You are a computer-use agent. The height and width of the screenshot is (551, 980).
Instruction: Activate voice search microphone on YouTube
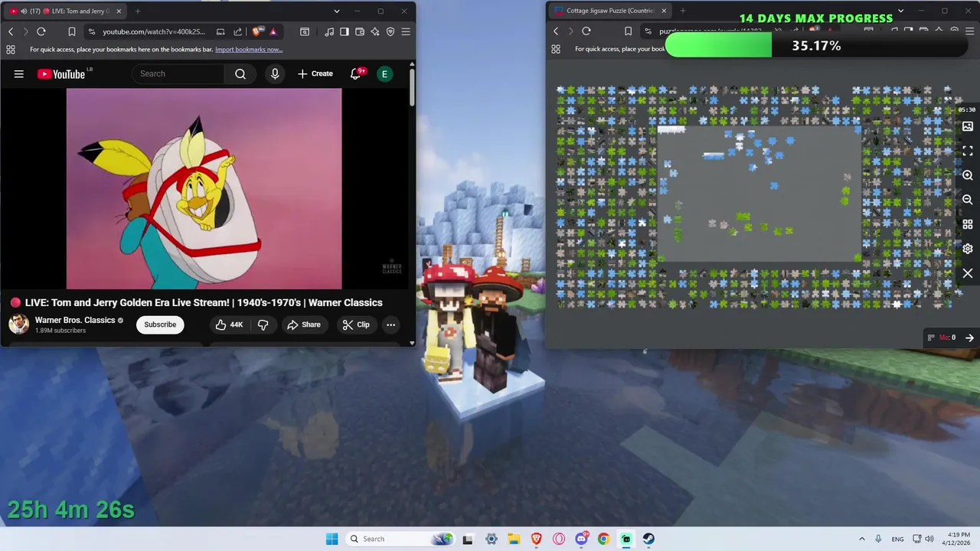coord(275,73)
